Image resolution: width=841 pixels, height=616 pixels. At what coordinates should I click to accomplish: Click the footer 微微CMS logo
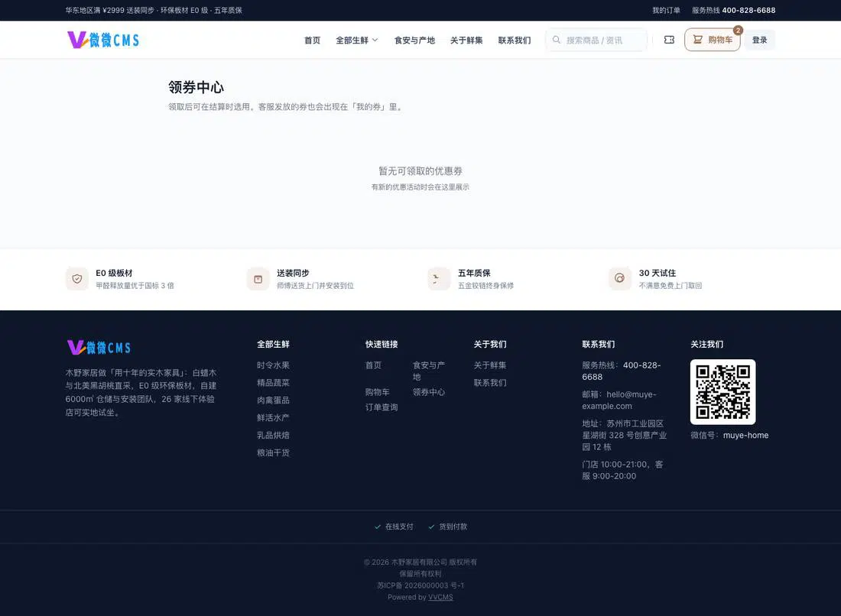tap(99, 348)
